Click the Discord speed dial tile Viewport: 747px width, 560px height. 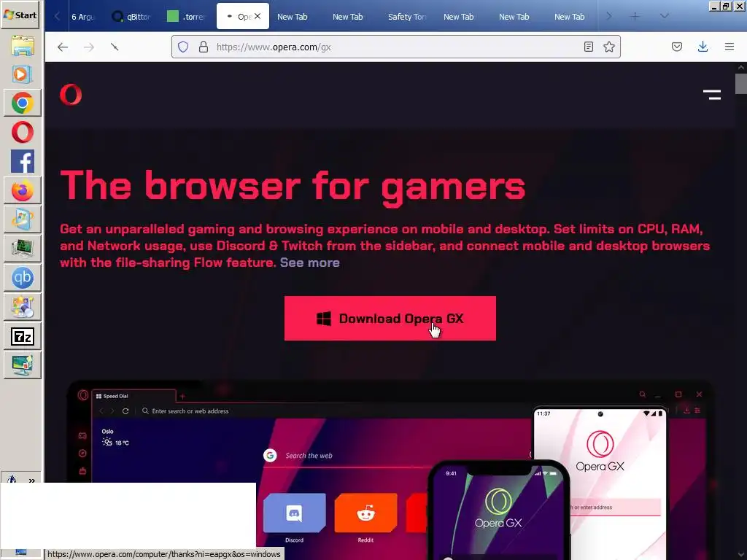295,513
